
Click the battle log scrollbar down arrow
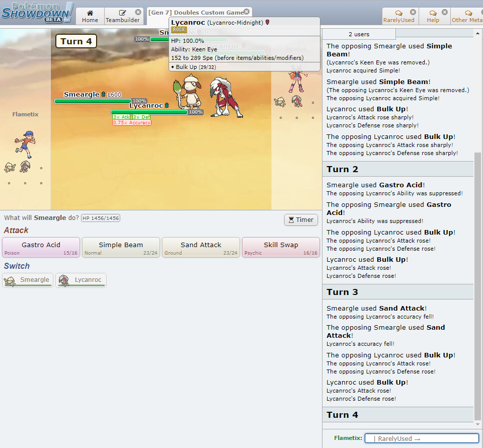pos(478,424)
